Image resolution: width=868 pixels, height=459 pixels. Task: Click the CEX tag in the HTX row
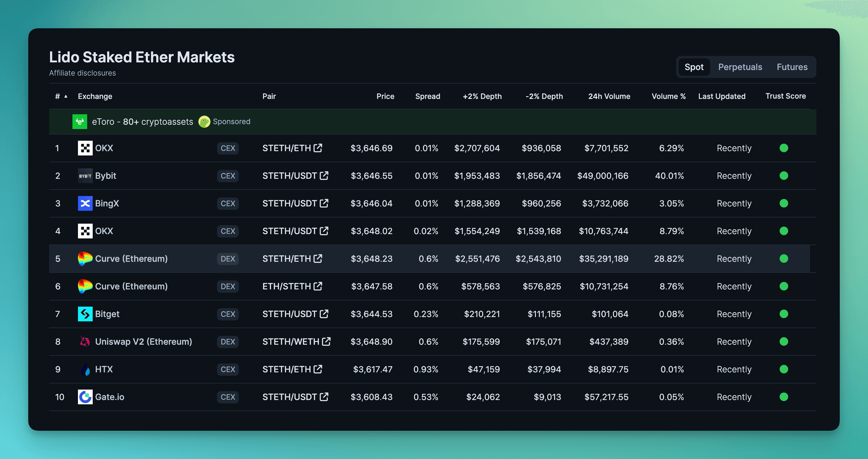228,369
